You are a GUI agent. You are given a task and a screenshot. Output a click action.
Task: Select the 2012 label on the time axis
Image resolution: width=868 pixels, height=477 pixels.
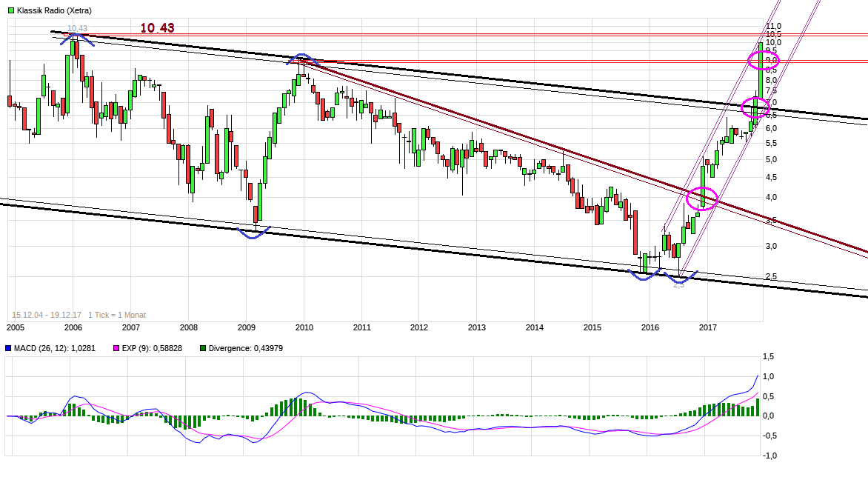point(419,327)
